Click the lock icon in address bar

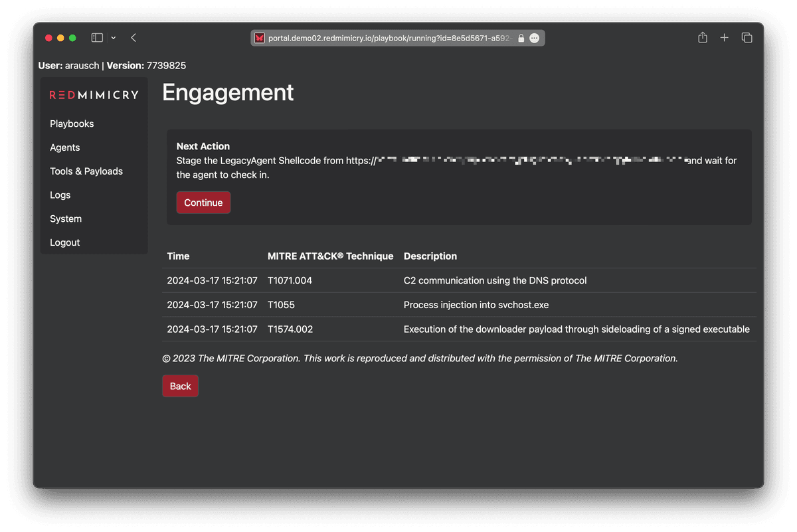[x=521, y=39]
